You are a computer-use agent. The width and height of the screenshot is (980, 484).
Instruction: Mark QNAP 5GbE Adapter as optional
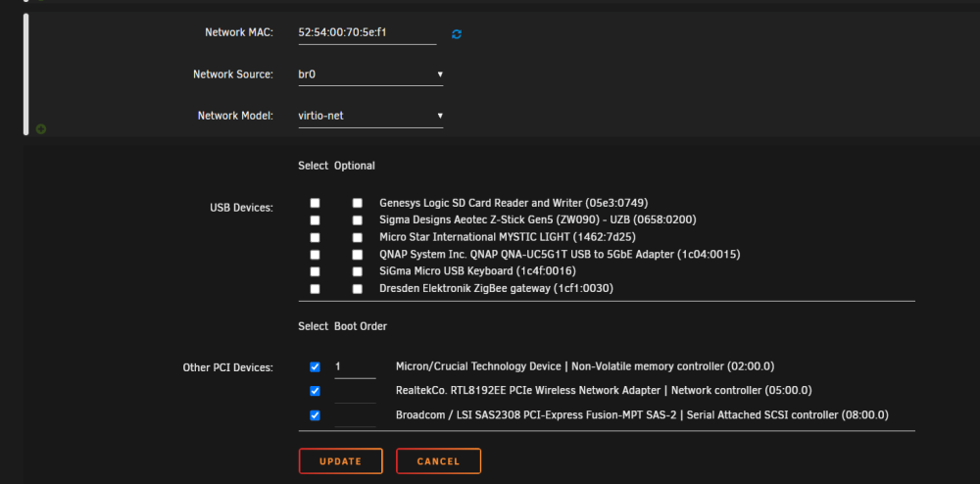point(357,255)
